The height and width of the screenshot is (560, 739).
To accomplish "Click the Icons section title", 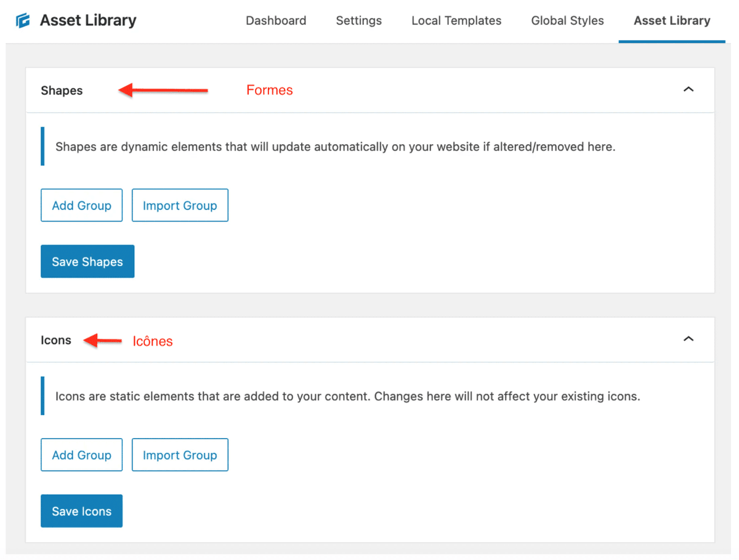I will (56, 339).
